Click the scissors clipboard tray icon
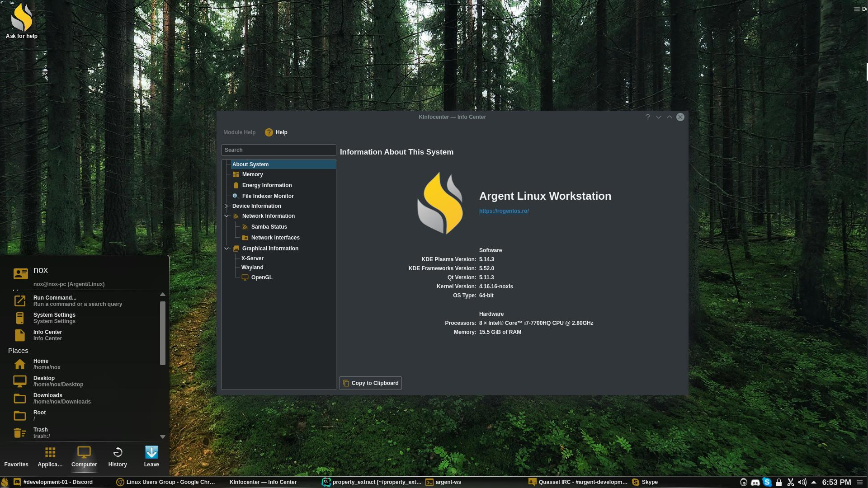868x488 pixels. point(790,482)
